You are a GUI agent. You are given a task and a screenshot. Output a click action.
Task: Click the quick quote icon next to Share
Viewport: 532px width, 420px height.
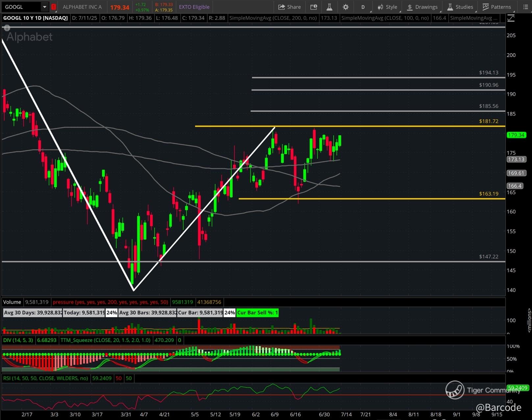314,7
